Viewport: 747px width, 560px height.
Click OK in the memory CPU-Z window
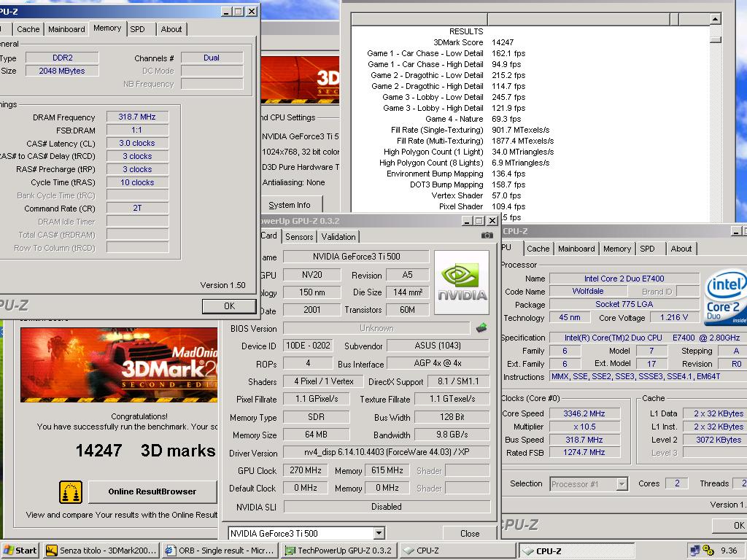click(x=229, y=306)
